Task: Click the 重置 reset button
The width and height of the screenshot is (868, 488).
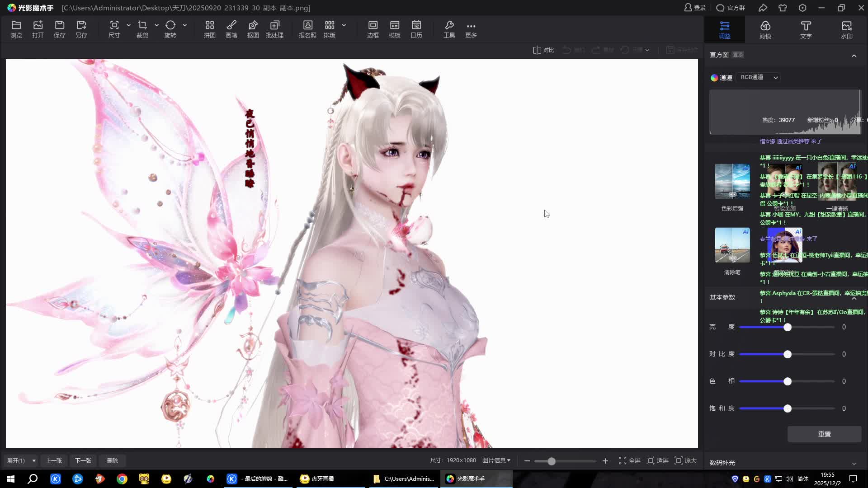Action: (824, 434)
